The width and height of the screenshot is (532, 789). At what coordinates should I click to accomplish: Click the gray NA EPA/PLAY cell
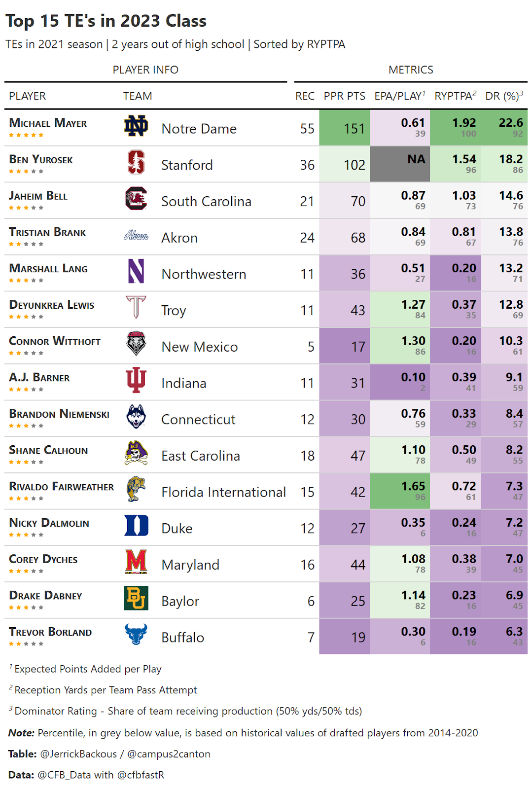click(399, 164)
